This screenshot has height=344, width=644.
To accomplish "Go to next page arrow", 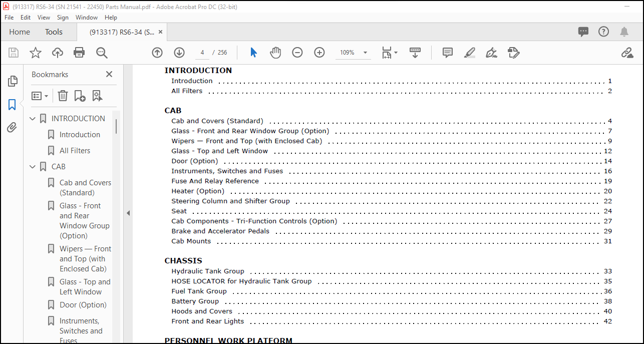I will [x=179, y=53].
